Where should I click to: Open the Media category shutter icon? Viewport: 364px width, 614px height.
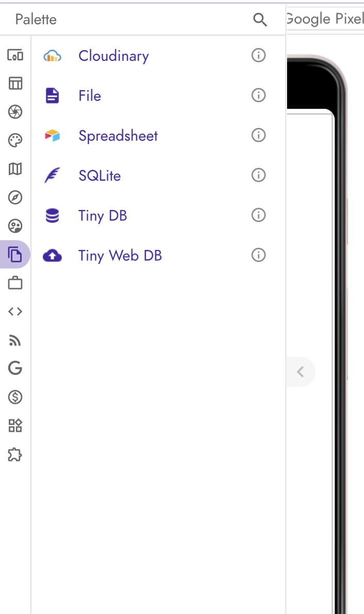point(15,112)
